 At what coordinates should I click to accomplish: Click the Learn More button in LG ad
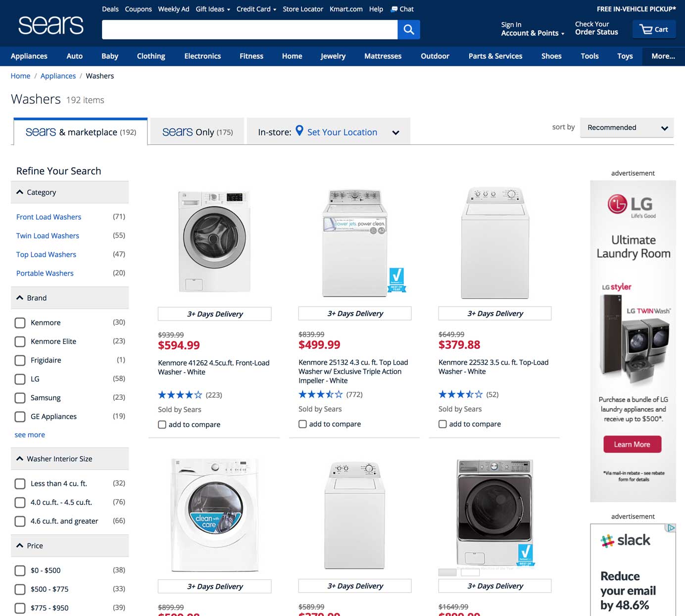[x=632, y=444]
